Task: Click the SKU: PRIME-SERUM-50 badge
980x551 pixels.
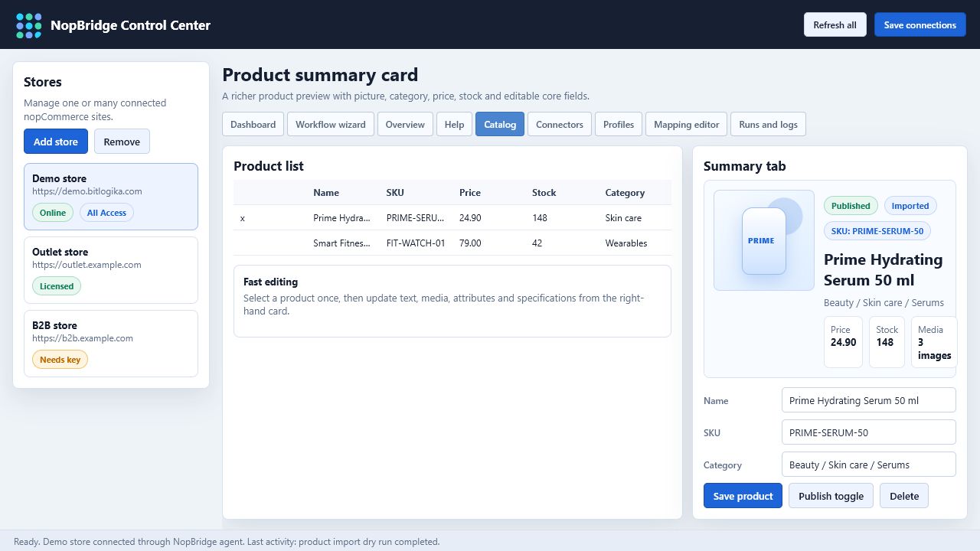Action: click(x=877, y=231)
